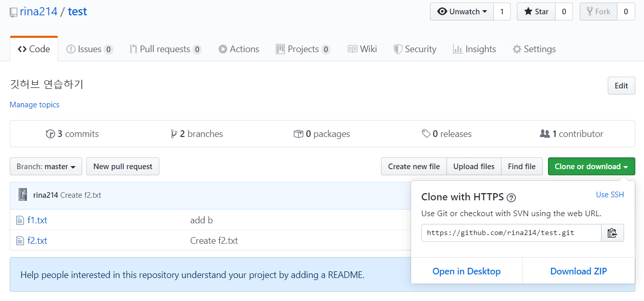The image size is (644, 301).
Task: Click the file icon next to f2.txt
Action: 20,241
